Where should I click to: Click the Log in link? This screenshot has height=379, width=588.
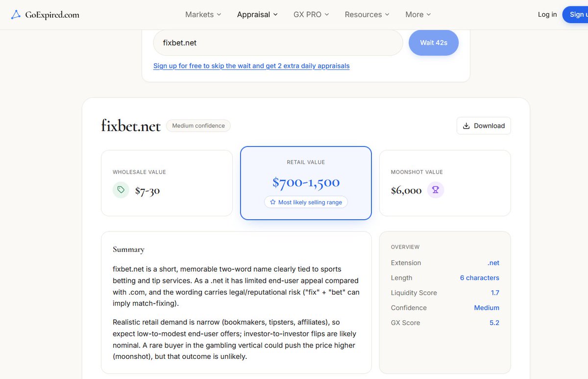(x=547, y=14)
